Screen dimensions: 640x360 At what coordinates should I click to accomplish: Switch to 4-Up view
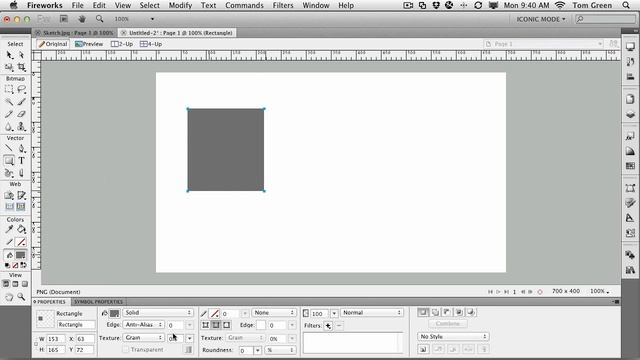[151, 44]
